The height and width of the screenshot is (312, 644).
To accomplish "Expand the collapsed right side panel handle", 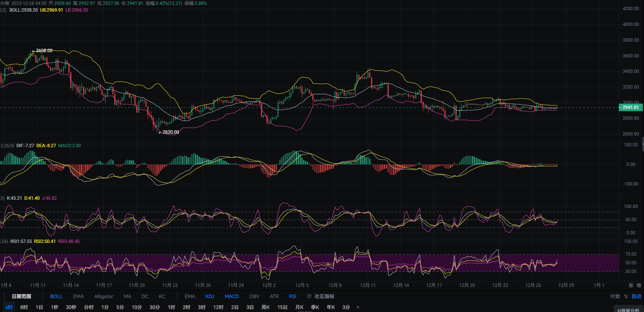I will pyautogui.click(x=642, y=144).
